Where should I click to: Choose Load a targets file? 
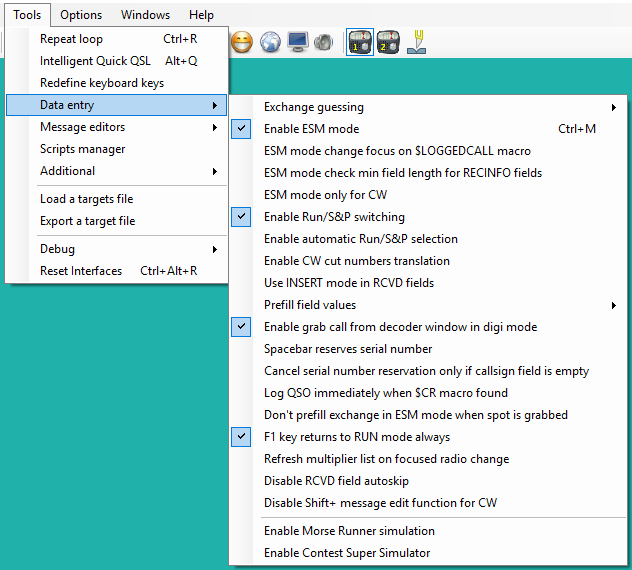tap(116, 199)
